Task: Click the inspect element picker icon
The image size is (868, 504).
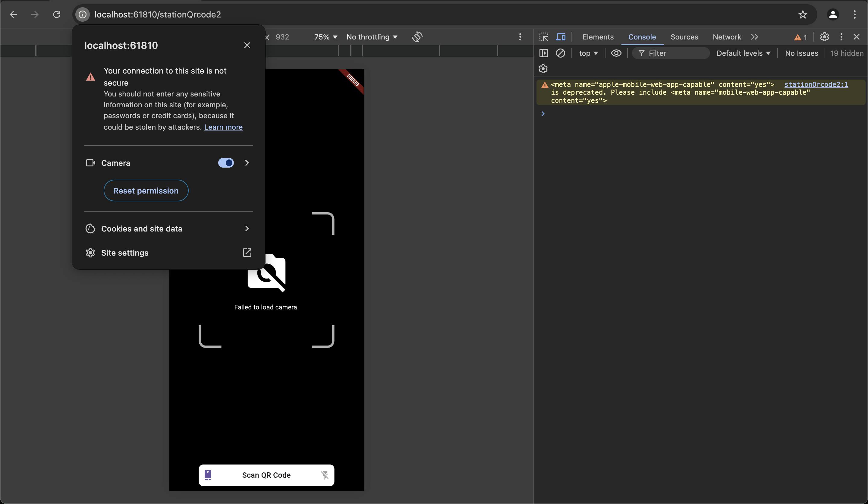Action: [543, 37]
